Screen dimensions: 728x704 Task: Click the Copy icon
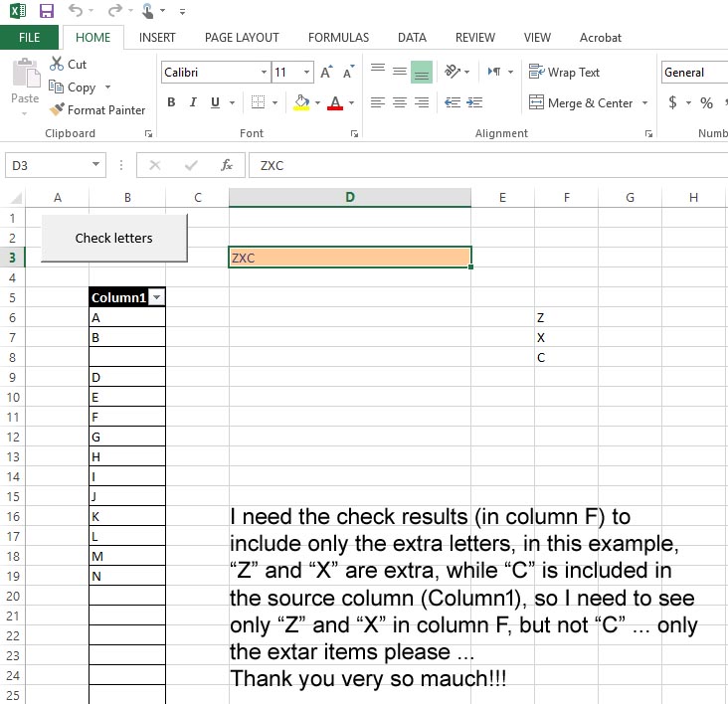(56, 87)
